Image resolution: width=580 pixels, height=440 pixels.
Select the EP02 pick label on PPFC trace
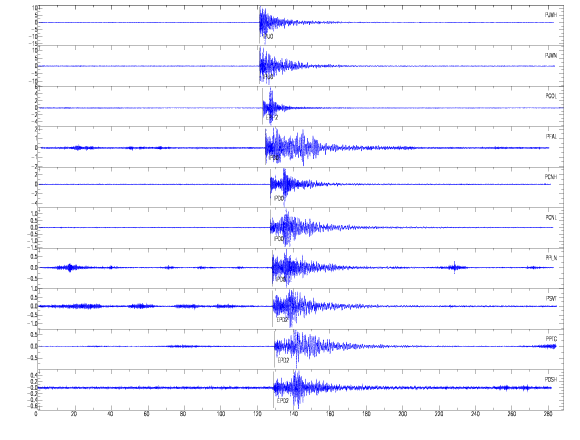point(283,361)
